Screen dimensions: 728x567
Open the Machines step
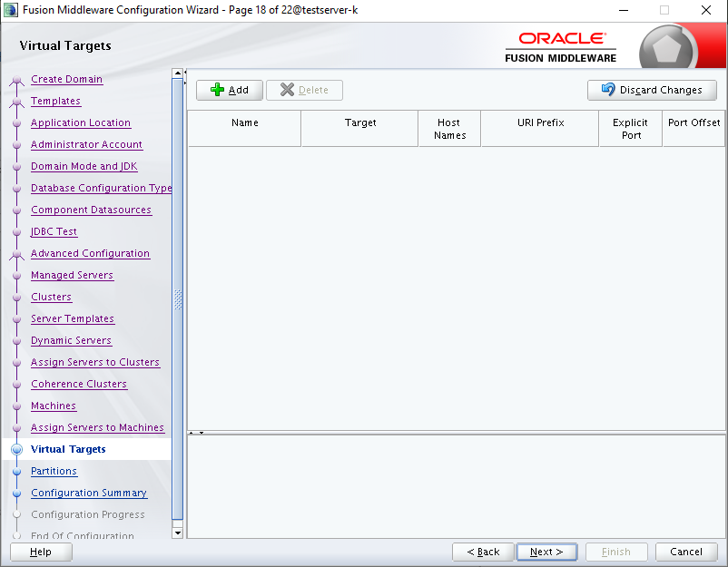54,406
